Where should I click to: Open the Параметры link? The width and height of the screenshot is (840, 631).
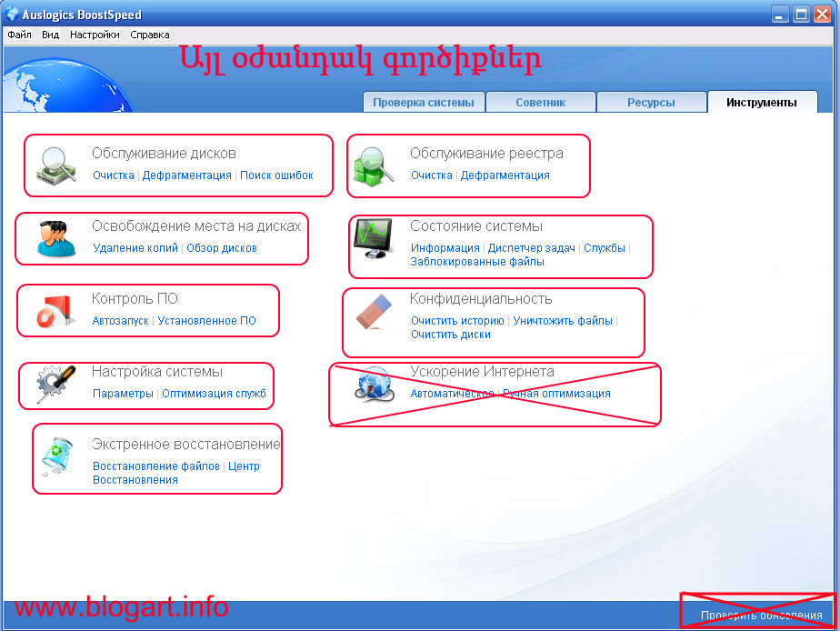(x=124, y=394)
